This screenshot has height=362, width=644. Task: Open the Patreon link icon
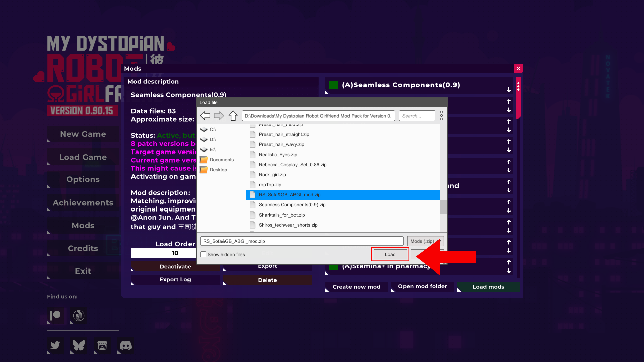[x=55, y=316]
